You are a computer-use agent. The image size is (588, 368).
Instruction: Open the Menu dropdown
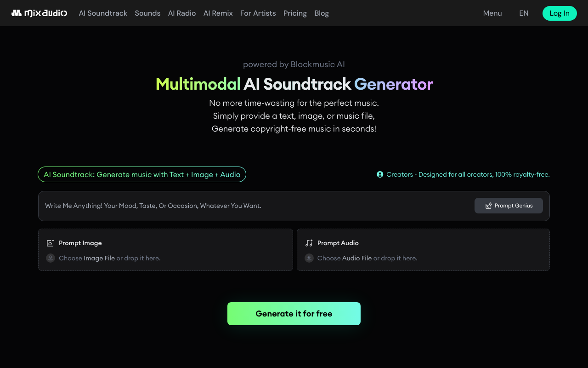492,13
